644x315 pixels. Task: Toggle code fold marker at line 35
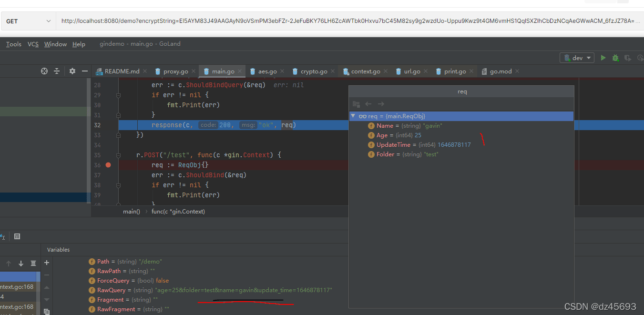pos(118,155)
